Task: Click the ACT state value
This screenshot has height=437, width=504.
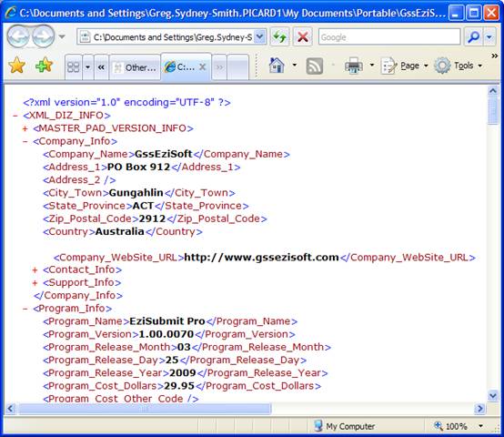Action: [143, 206]
